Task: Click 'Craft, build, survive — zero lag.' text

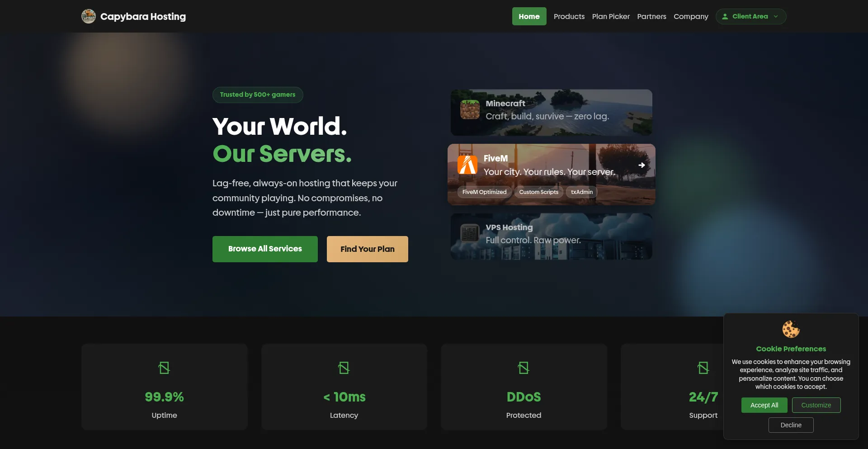Action: pyautogui.click(x=547, y=117)
